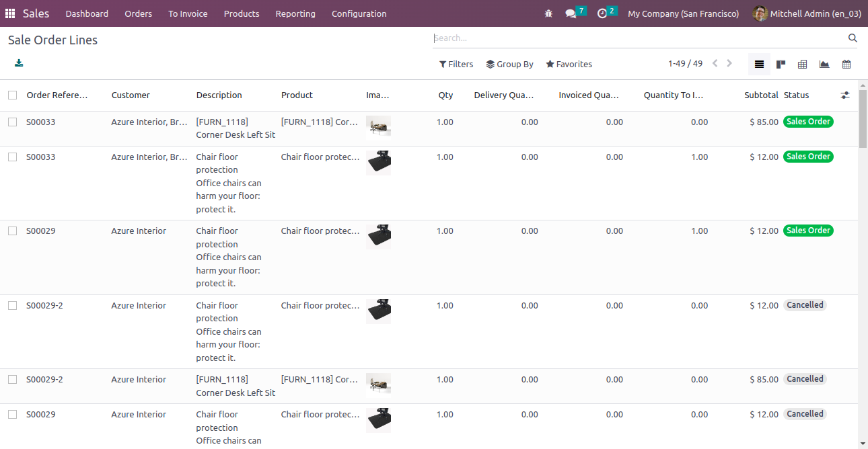This screenshot has height=449, width=868.
Task: Click the search magnifier icon
Action: pos(853,38)
